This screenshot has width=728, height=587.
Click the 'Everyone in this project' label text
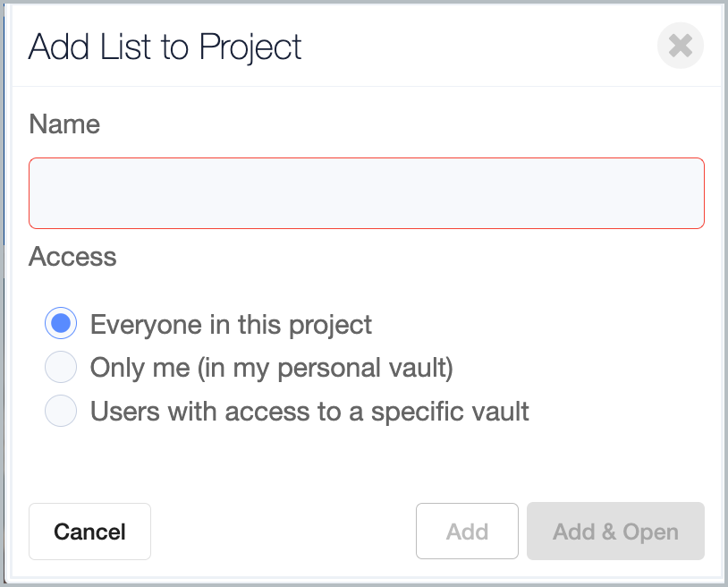[x=231, y=324]
